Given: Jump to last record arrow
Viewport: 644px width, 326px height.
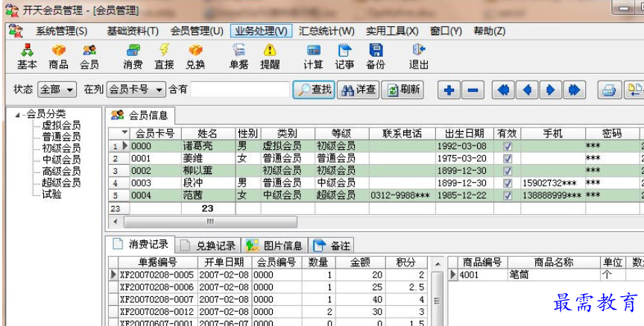Looking at the screenshot, I should 574,90.
